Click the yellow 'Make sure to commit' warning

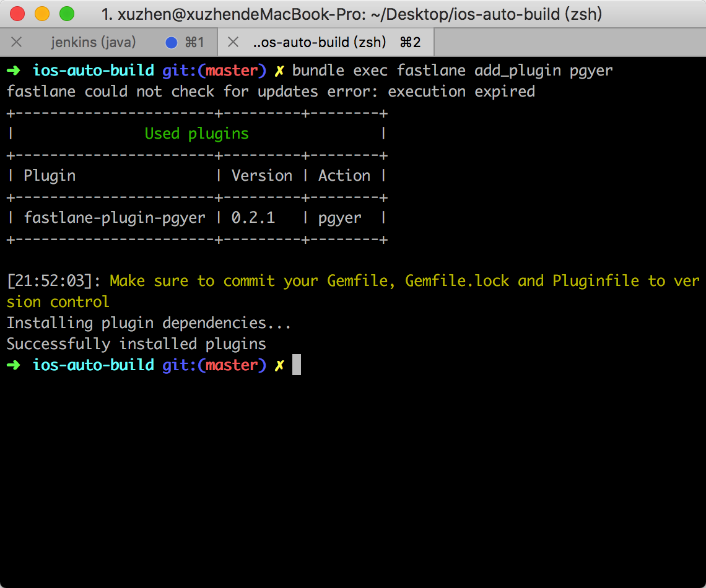point(353,292)
